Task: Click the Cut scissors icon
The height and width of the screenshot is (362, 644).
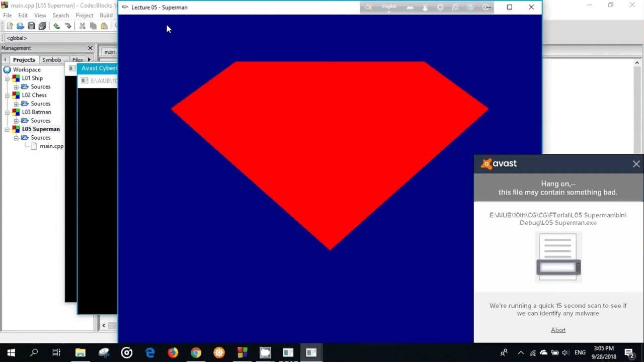Action: [x=82, y=26]
